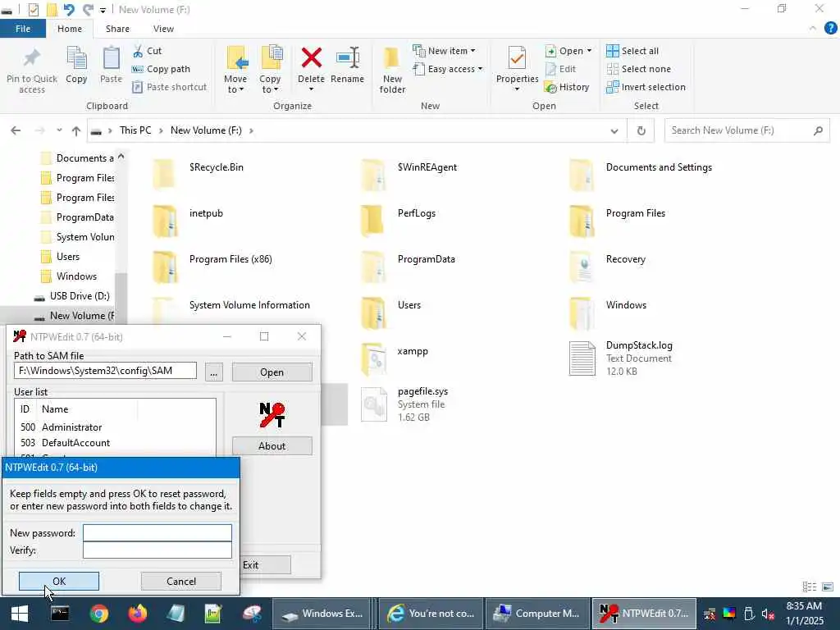Create a New folder from ribbon
The image size is (840, 630).
coord(392,70)
